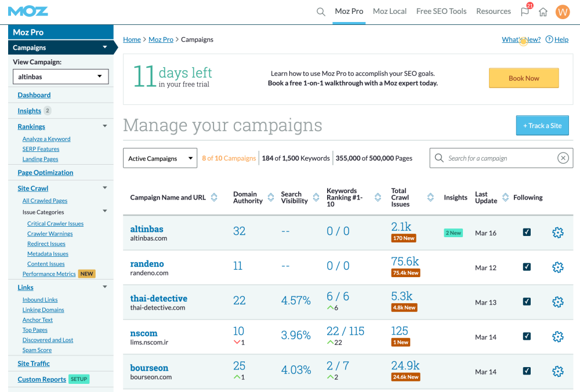Sort by Search Visibility arrows
This screenshot has height=392, width=580.
tap(316, 198)
